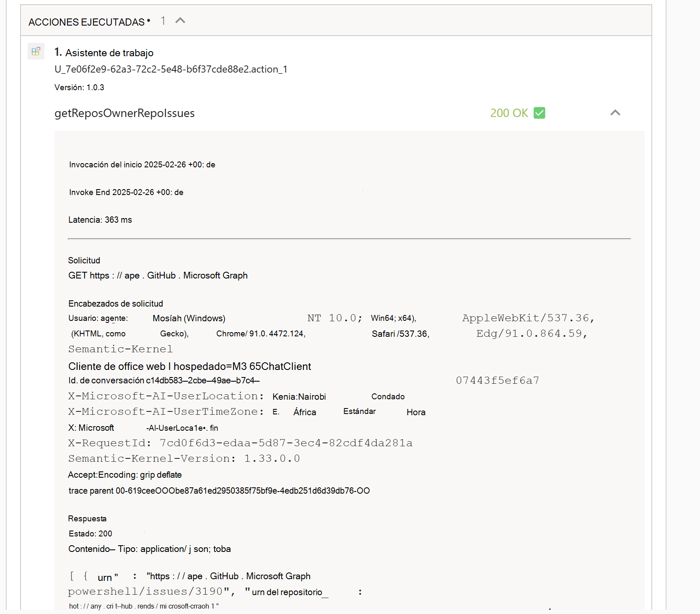Image resolution: width=700 pixels, height=614 pixels.
Task: Click the Versión: 1.0.3 label
Action: click(79, 87)
